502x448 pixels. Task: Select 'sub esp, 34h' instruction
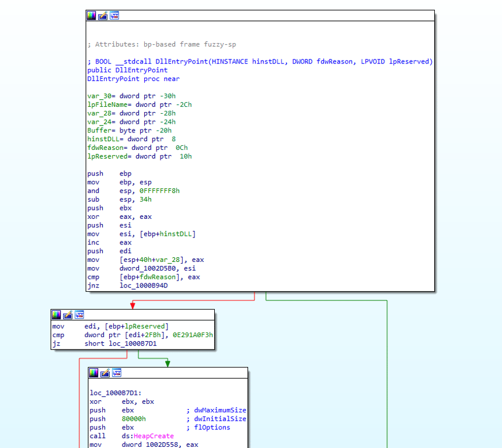(x=120, y=199)
